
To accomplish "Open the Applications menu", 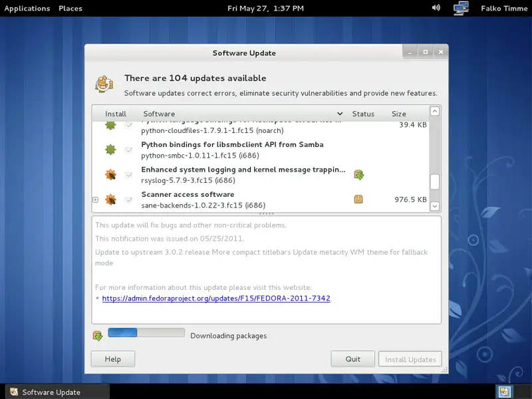I will click(27, 8).
